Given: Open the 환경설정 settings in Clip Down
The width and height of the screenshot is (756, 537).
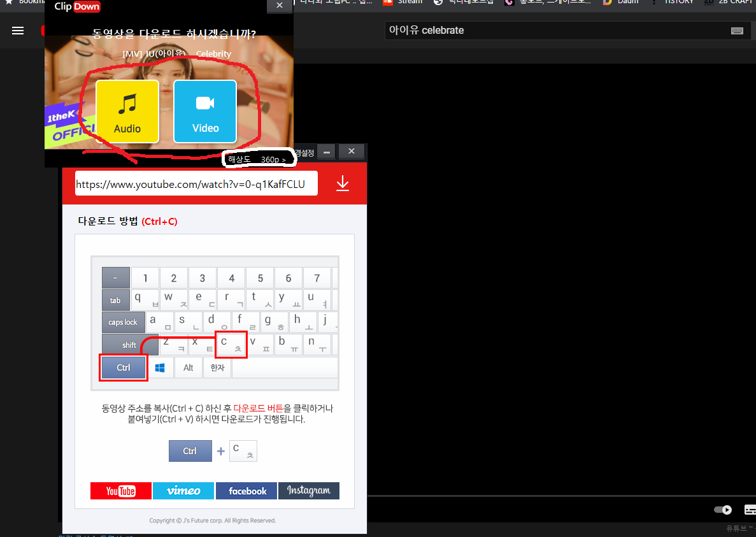Looking at the screenshot, I should [304, 153].
